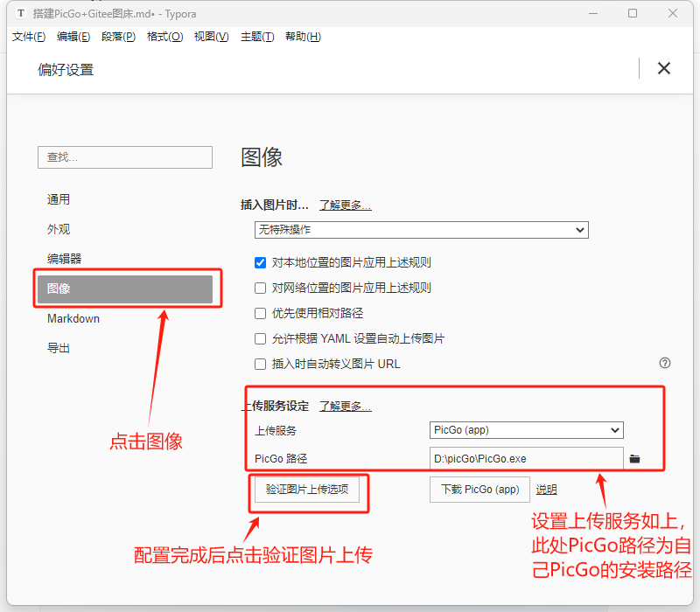Enable 允许根据 YAML 设置自动上传图片
This screenshot has height=612, width=700.
click(260, 339)
